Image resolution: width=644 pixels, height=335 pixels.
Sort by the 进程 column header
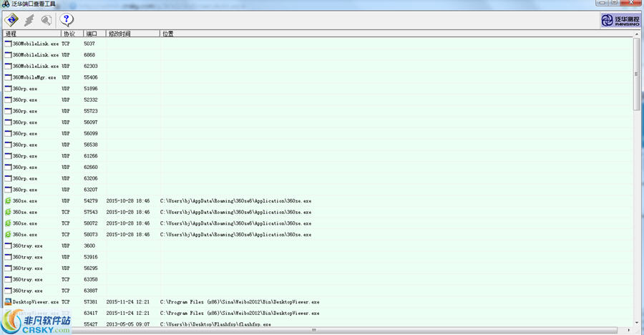pyautogui.click(x=31, y=34)
